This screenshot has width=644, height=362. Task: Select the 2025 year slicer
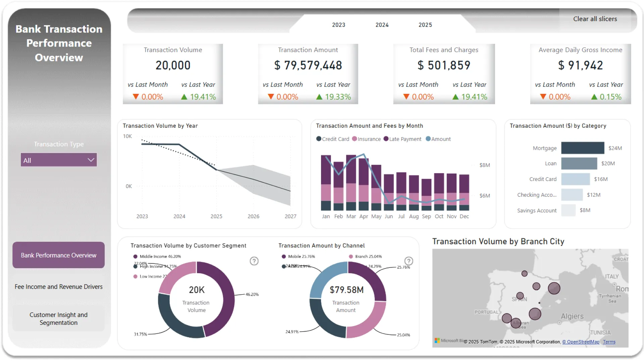pyautogui.click(x=425, y=25)
